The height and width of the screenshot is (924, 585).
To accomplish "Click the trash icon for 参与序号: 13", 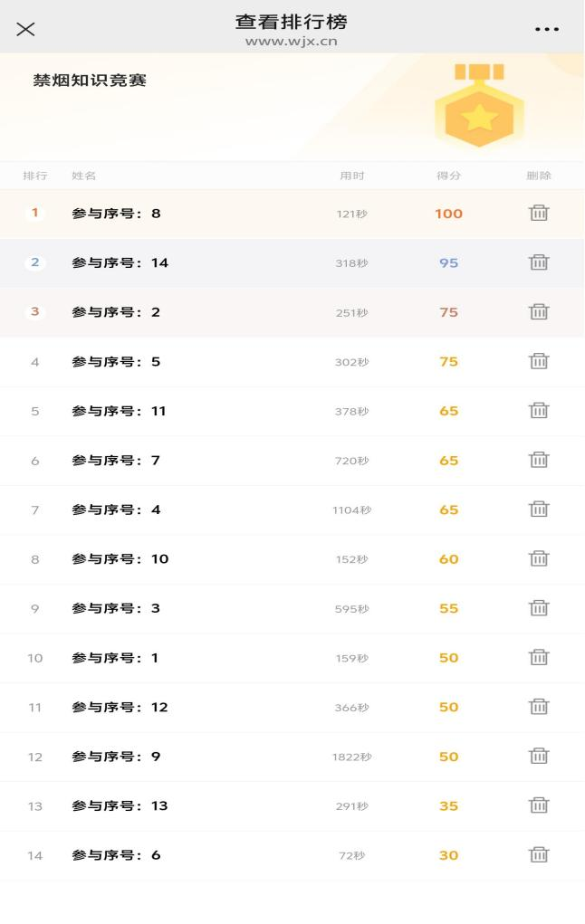I will point(539,805).
